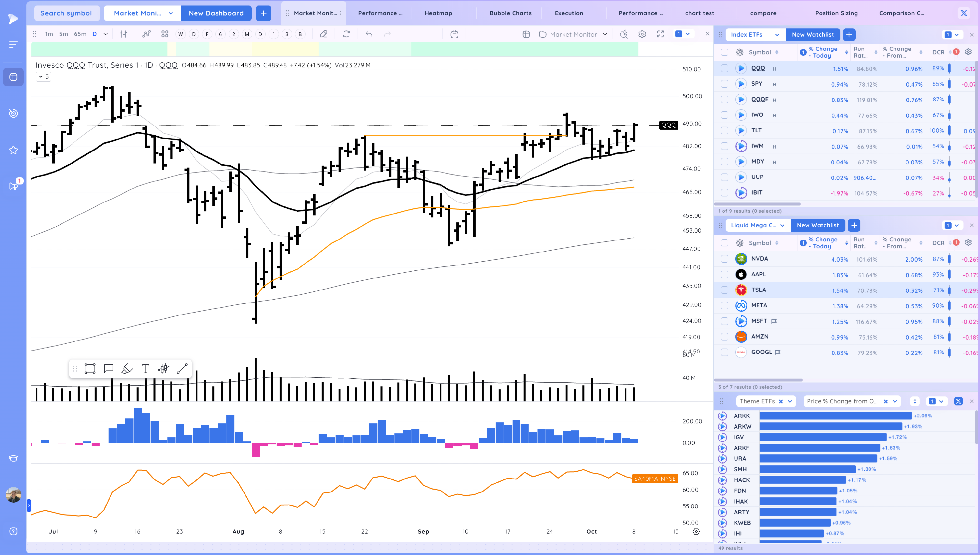Switch to the Heatmap tab
The height and width of the screenshot is (555, 980).
(x=438, y=13)
